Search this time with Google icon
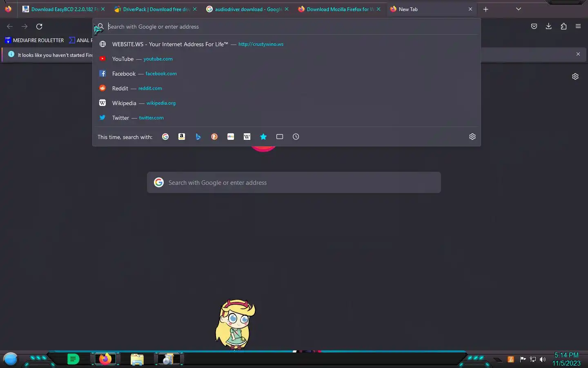588x368 pixels. [165, 137]
